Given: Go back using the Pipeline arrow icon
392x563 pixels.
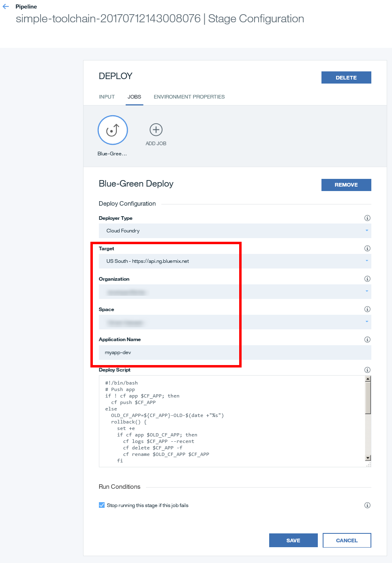Looking at the screenshot, I should (x=6, y=6).
